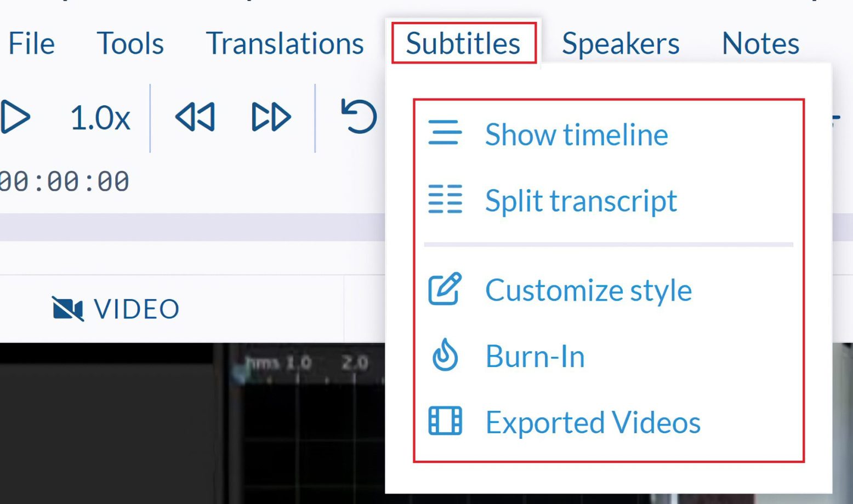The image size is (853, 504).
Task: Click the skip forward icon
Action: point(270,116)
